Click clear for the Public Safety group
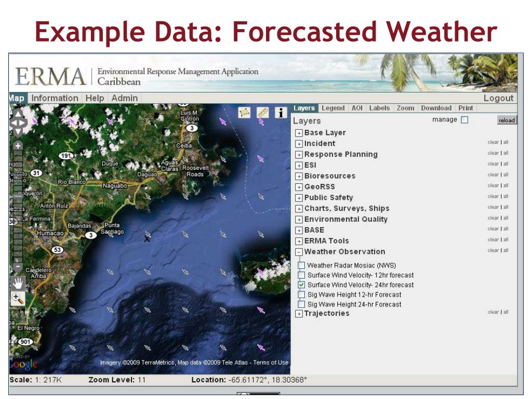The width and height of the screenshot is (532, 399). coord(493,196)
